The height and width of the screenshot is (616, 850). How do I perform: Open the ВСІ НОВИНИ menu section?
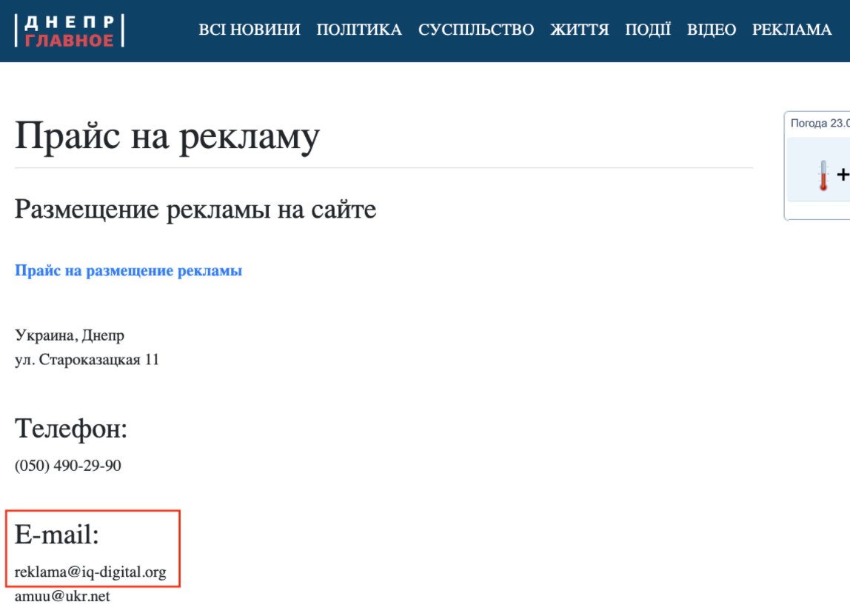tap(250, 30)
